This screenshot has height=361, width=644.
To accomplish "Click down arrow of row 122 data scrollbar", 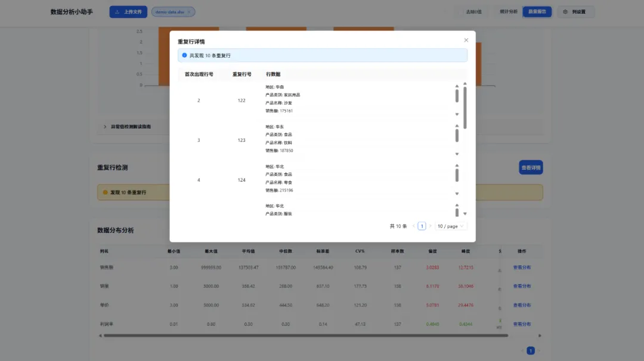I will pyautogui.click(x=457, y=114).
